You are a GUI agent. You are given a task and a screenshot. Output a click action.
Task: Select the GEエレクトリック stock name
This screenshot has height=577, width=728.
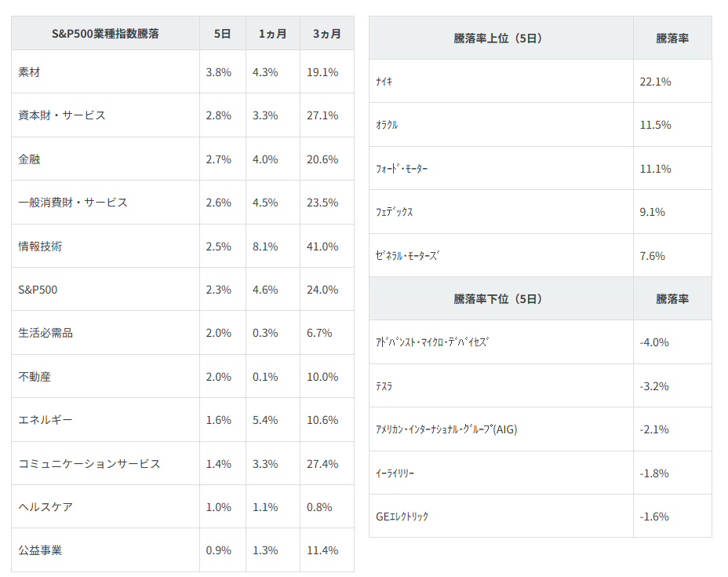pyautogui.click(x=402, y=517)
